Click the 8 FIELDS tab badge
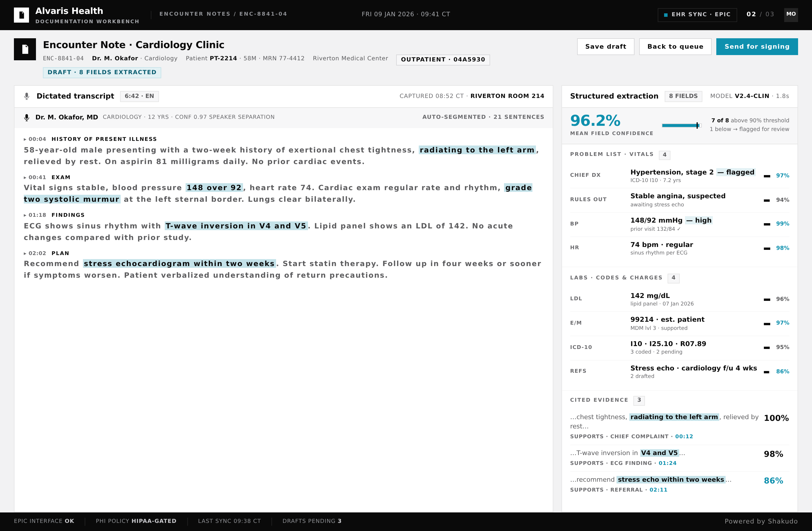Screen dimensions: 812x531 pyautogui.click(x=683, y=96)
